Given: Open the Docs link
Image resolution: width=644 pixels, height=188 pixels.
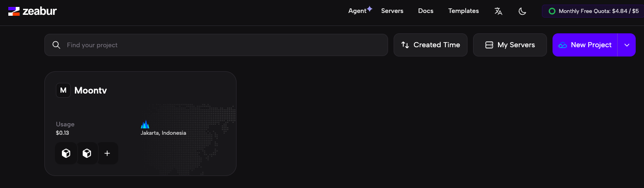Looking at the screenshot, I should click(425, 11).
